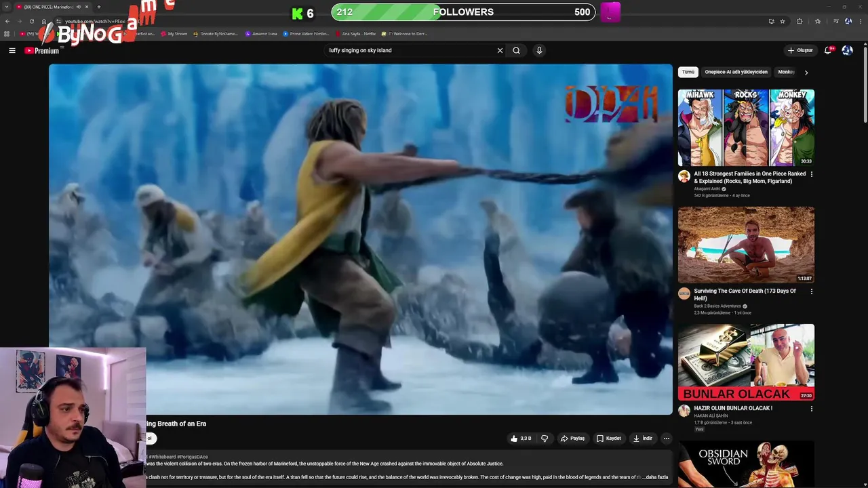This screenshot has height=488, width=868.
Task: Save the video with Kaydet
Action: point(608,439)
